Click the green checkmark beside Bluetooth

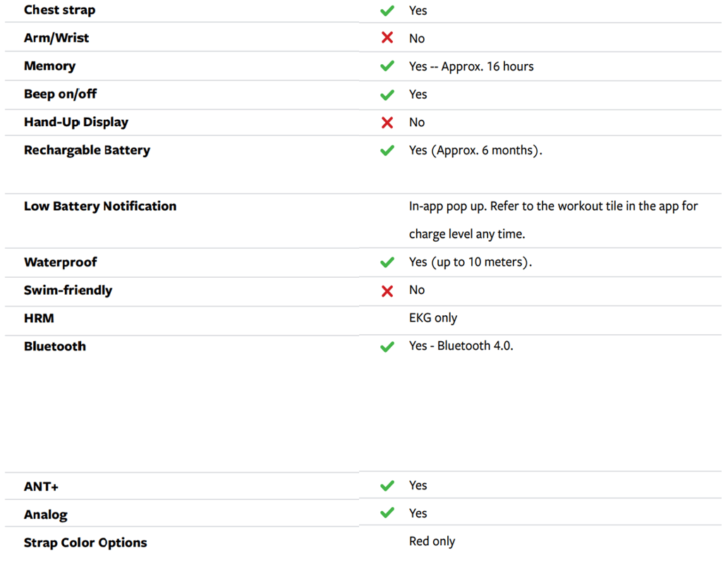[x=387, y=347]
